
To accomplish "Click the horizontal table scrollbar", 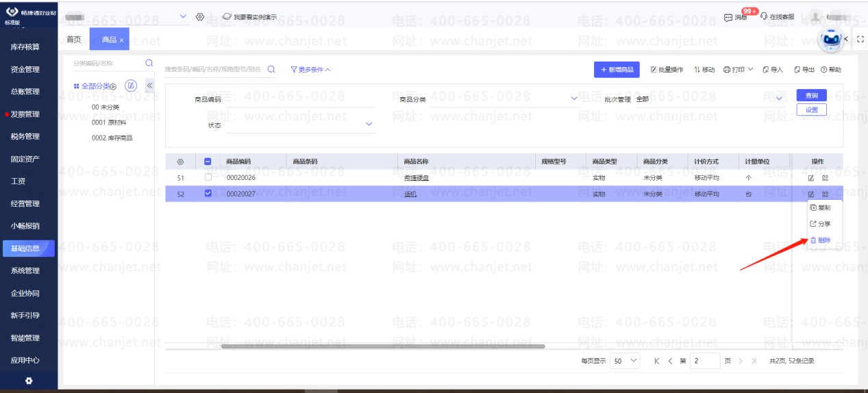I will click(x=383, y=346).
